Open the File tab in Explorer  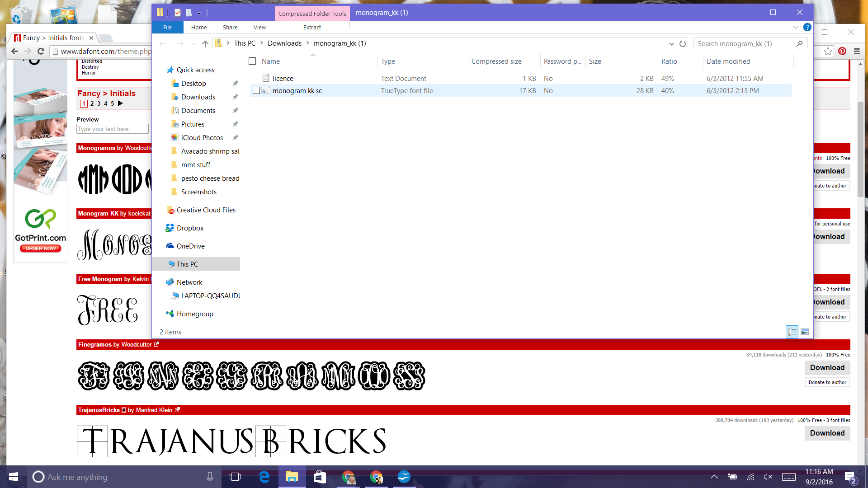point(167,27)
